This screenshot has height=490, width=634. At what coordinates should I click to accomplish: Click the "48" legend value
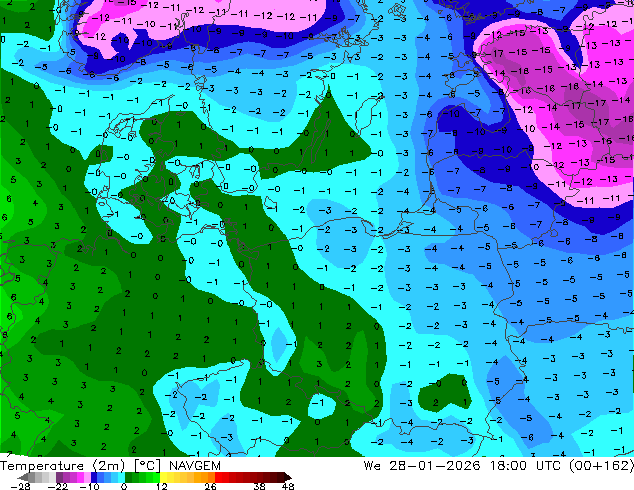(x=288, y=486)
